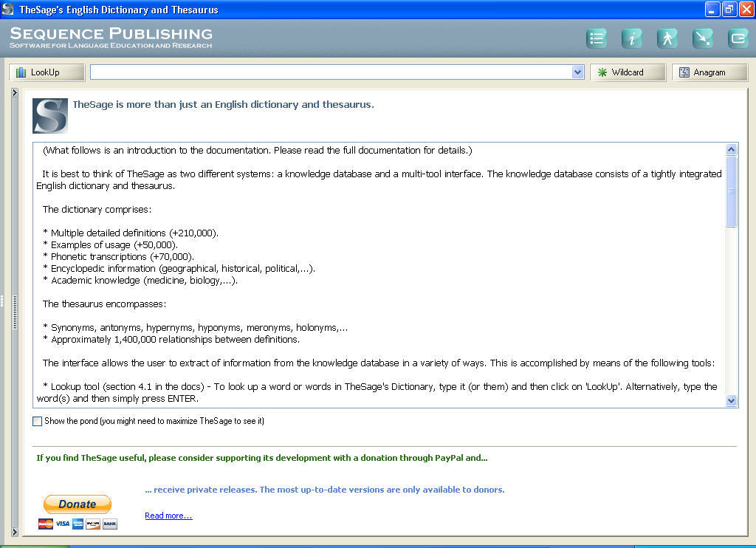Expand the side panel with top-left arrow
The width and height of the screenshot is (756, 548).
click(15, 92)
